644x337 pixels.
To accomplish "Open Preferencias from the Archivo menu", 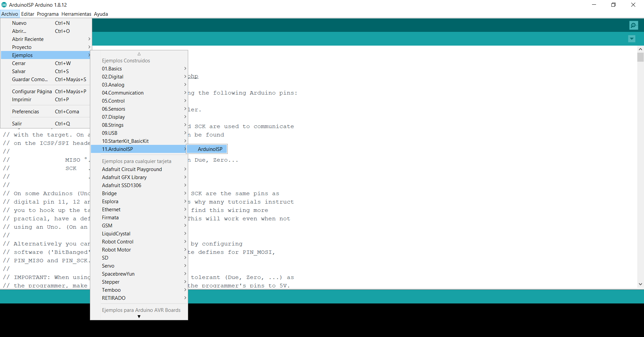I will (46, 112).
